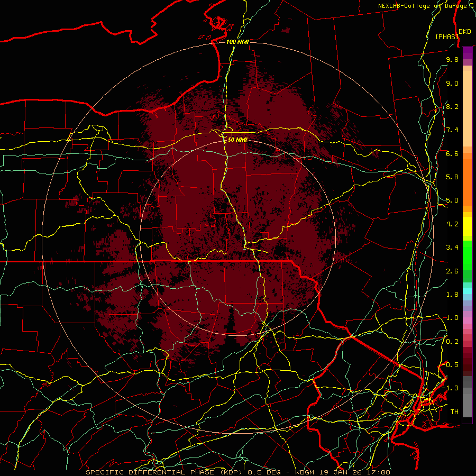Click the [PHAS] unit label

(447, 36)
